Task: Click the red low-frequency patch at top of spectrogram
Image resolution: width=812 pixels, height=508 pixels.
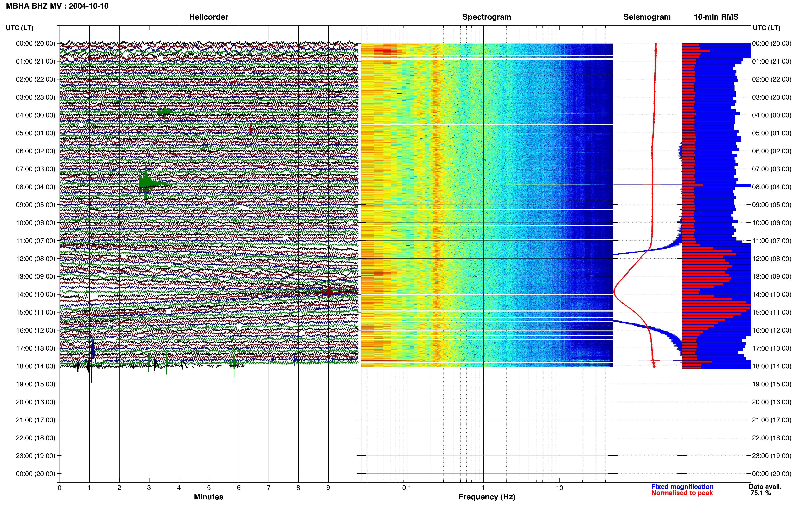Action: point(383,51)
